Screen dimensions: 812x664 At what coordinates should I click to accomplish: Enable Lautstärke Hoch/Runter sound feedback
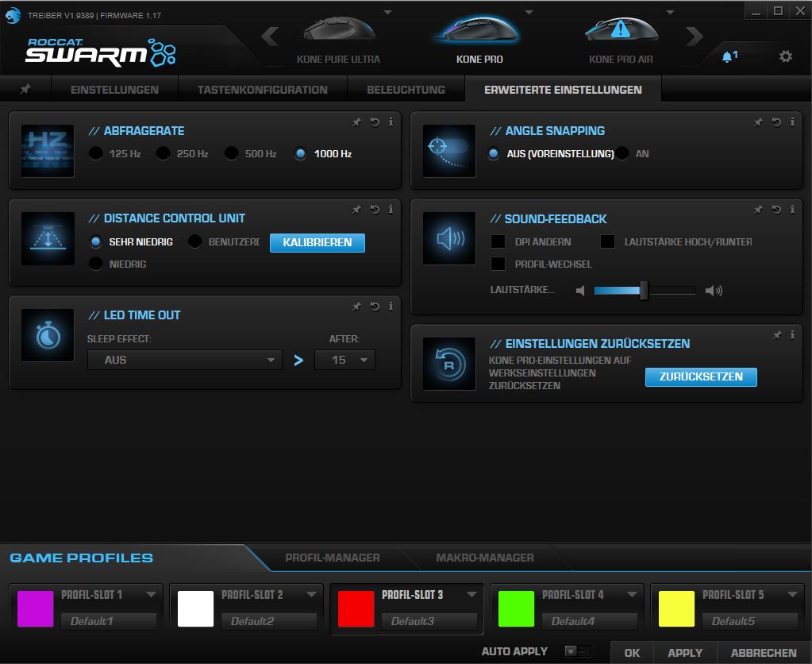607,241
